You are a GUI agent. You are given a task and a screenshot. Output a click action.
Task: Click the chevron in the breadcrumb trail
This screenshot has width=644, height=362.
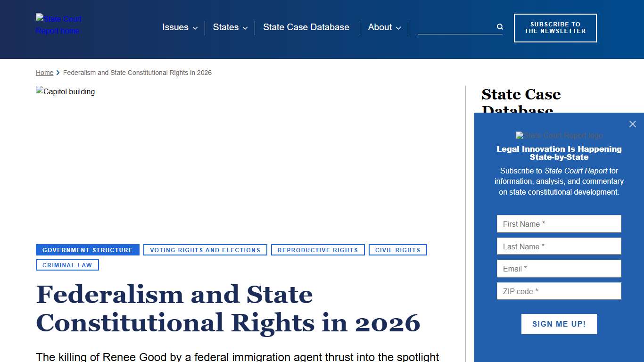pyautogui.click(x=58, y=73)
